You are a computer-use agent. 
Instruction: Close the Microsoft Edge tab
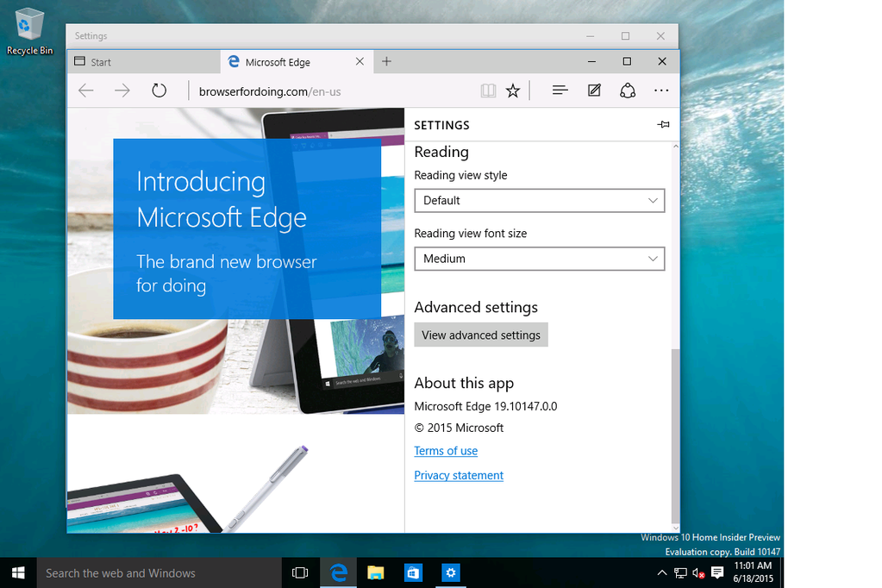click(360, 61)
